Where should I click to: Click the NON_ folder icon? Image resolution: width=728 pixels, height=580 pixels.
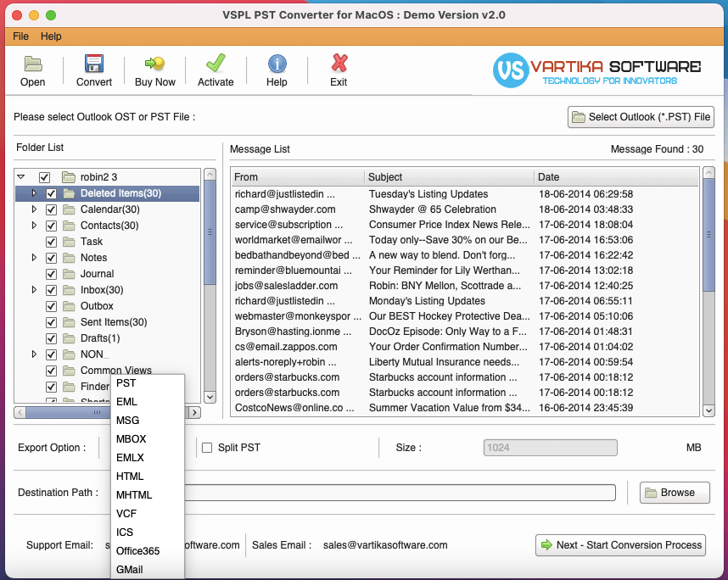point(69,354)
